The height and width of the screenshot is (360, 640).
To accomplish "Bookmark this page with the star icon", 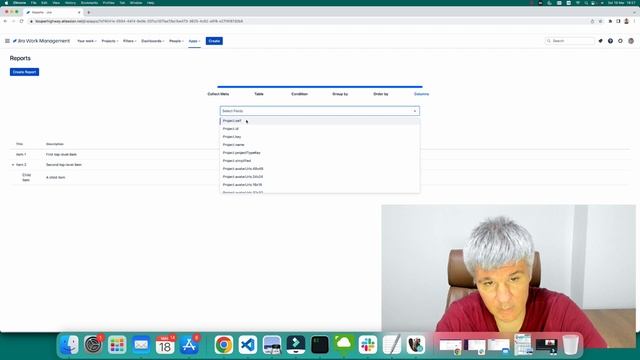I will (x=600, y=21).
